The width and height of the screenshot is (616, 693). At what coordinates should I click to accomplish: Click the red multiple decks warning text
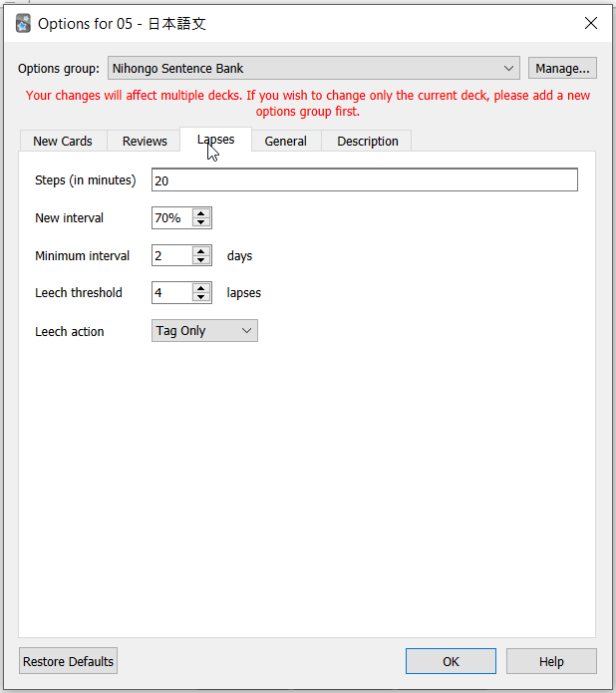point(308,104)
